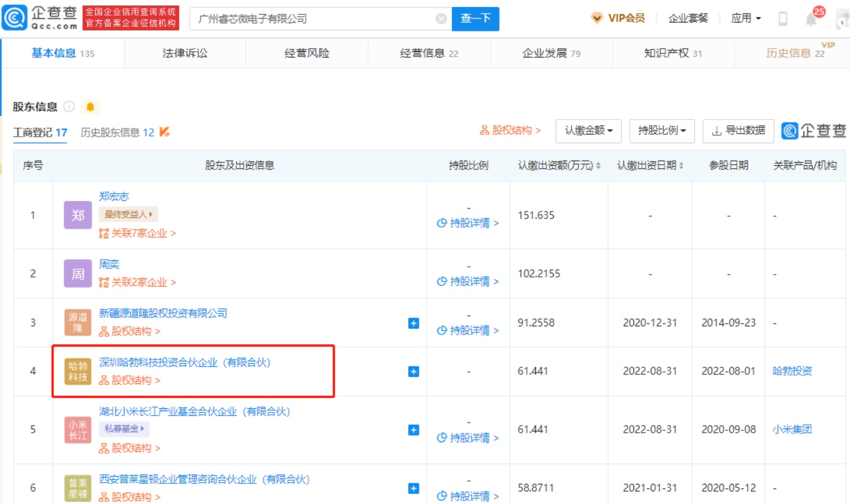Viewport: 850px width, 504px height.
Task: Click the mobile phone icon in header
Action: click(x=783, y=19)
